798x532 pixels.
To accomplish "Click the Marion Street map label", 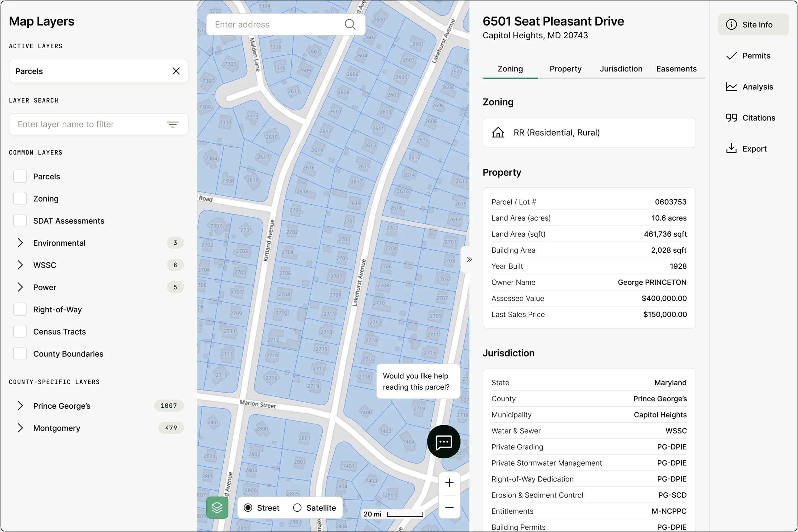I will pyautogui.click(x=258, y=404).
